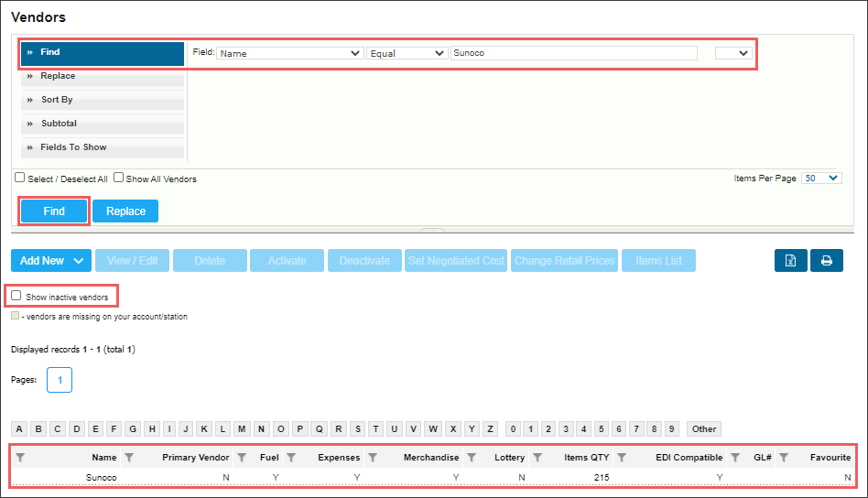Sort by Primary Vendor column header
868x498 pixels.
click(x=195, y=458)
